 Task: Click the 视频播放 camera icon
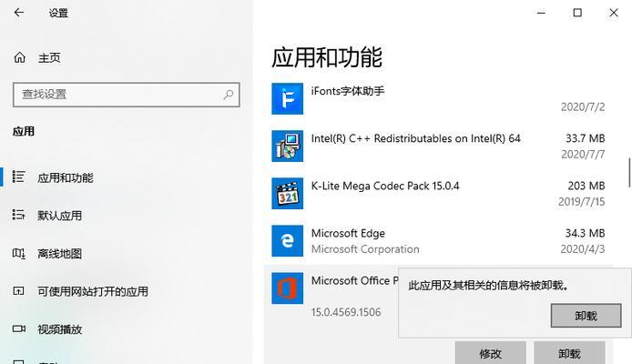pyautogui.click(x=18, y=329)
